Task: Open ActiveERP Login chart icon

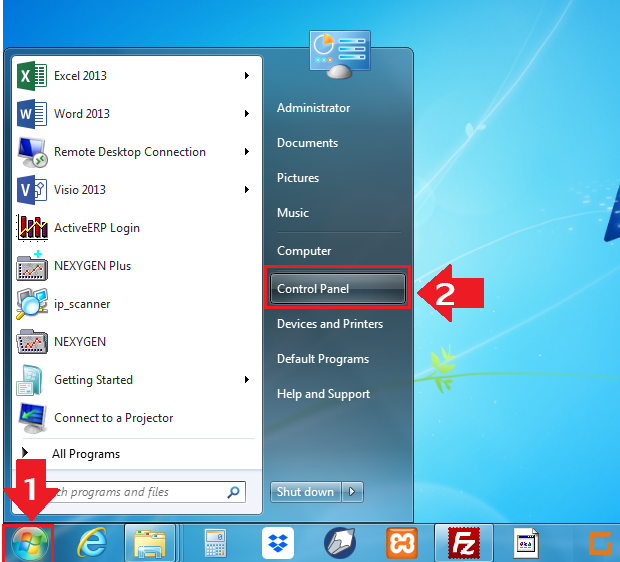Action: (x=32, y=228)
